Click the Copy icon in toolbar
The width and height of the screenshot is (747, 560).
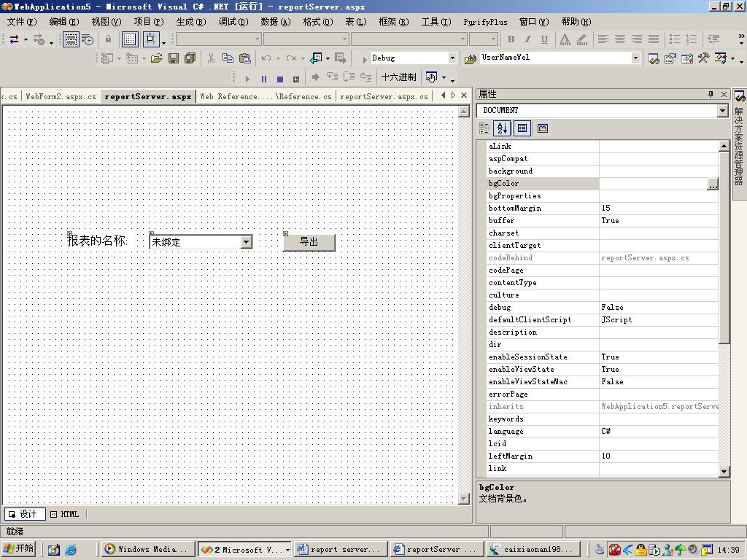click(x=228, y=58)
